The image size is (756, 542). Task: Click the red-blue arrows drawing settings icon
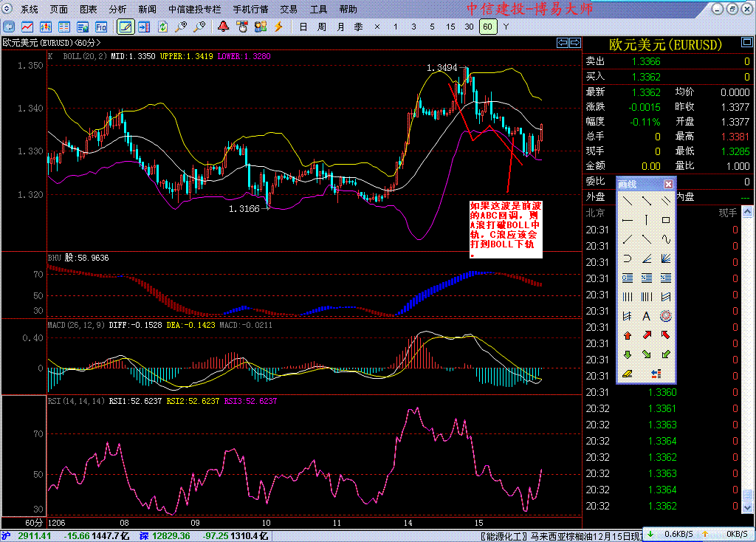tap(656, 374)
